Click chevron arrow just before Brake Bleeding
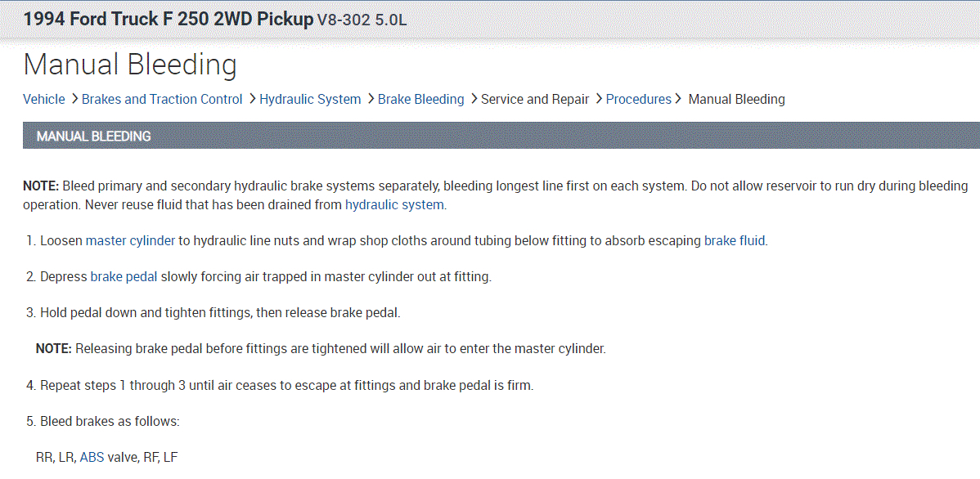Viewport: 980px width, 479px height. pyautogui.click(x=371, y=99)
